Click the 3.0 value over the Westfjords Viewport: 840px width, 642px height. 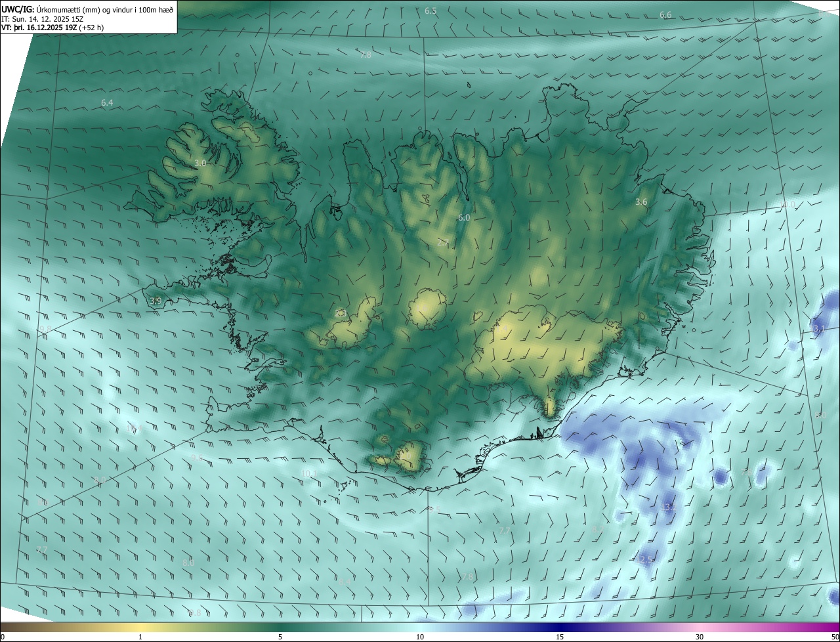click(201, 163)
